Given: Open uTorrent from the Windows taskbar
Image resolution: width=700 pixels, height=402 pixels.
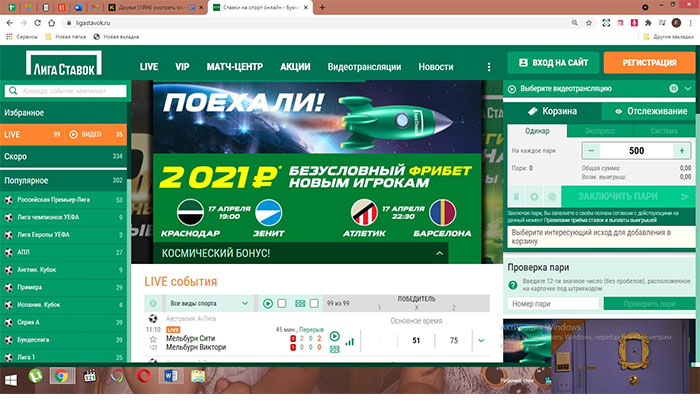Looking at the screenshot, I should pyautogui.click(x=35, y=376).
